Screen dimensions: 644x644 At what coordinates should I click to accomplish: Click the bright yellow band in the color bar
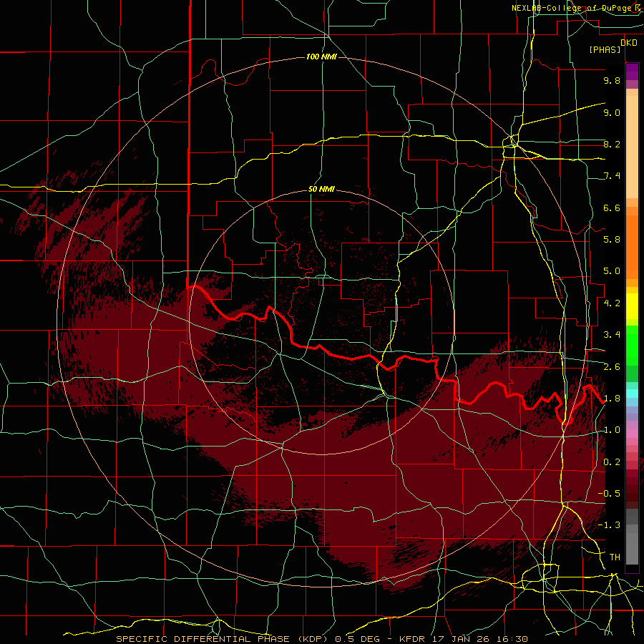[632, 306]
